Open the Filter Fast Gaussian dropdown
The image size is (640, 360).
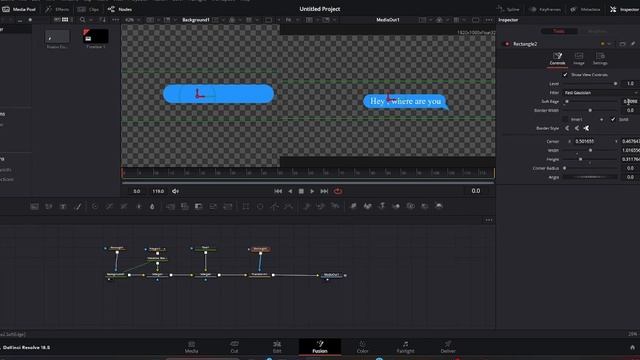[x=601, y=93]
